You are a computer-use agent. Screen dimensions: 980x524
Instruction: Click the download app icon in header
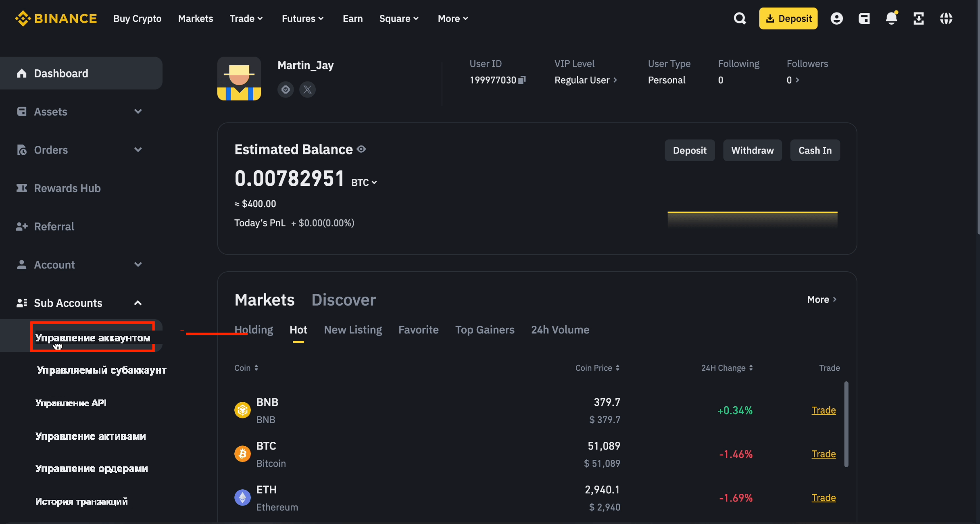pyautogui.click(x=919, y=19)
